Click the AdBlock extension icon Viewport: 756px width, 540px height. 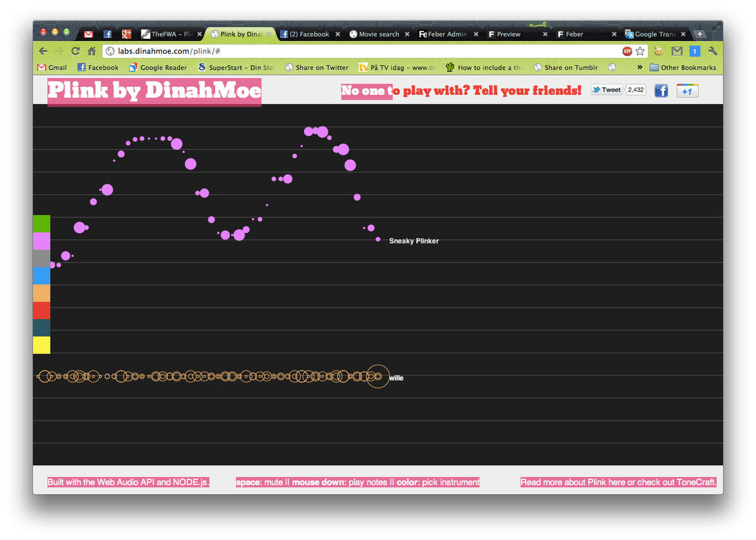pos(627,51)
